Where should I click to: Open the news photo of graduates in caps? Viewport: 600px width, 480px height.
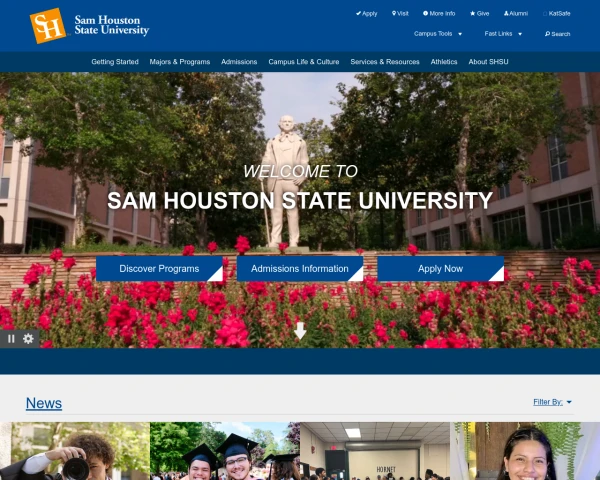click(x=225, y=451)
